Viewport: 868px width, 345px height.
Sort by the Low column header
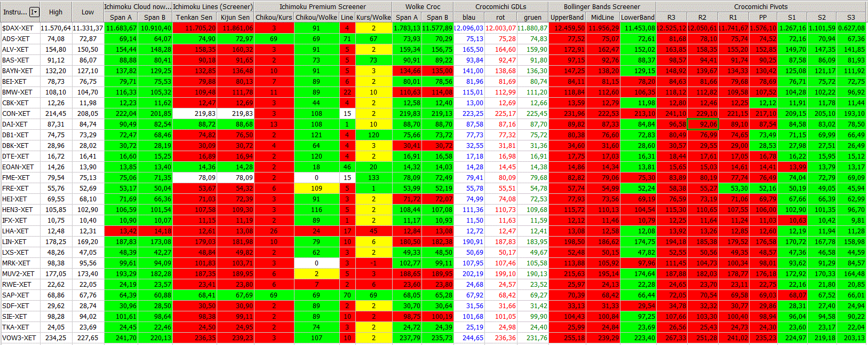point(87,12)
